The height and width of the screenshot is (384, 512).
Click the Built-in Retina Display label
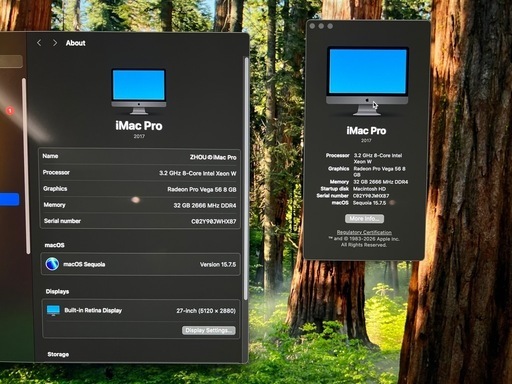coord(93,310)
